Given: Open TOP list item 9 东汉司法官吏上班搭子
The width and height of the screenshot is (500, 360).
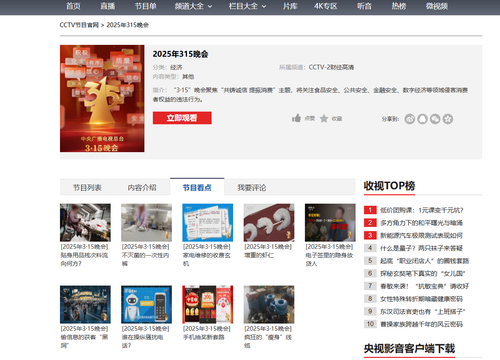Looking at the screenshot, I should 423,311.
